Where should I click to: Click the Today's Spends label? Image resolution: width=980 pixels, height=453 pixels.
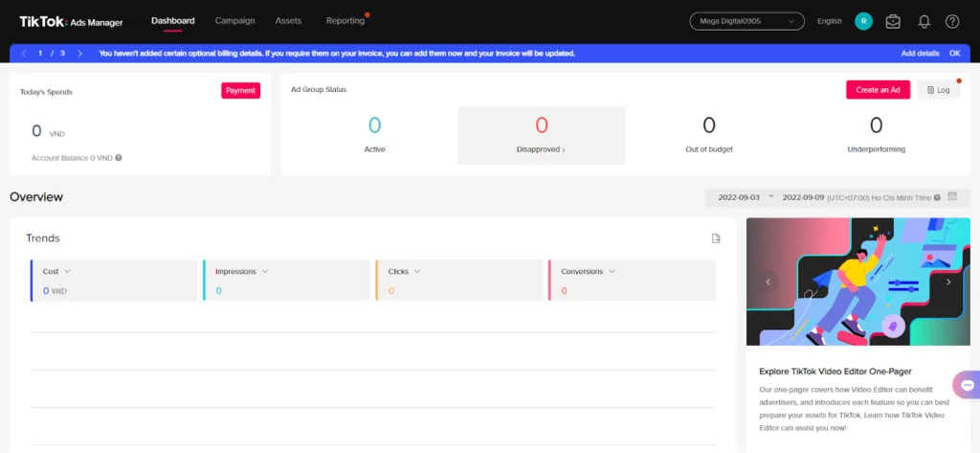point(46,91)
